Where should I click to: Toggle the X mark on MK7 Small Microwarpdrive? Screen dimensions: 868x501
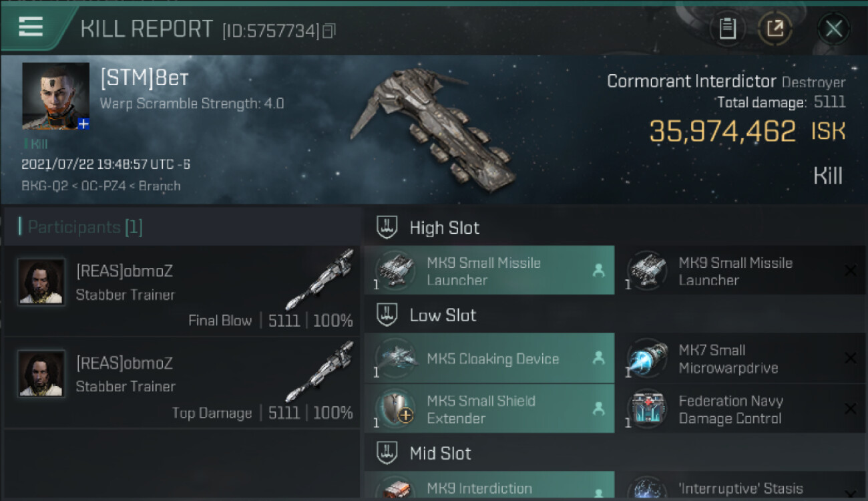(x=850, y=358)
